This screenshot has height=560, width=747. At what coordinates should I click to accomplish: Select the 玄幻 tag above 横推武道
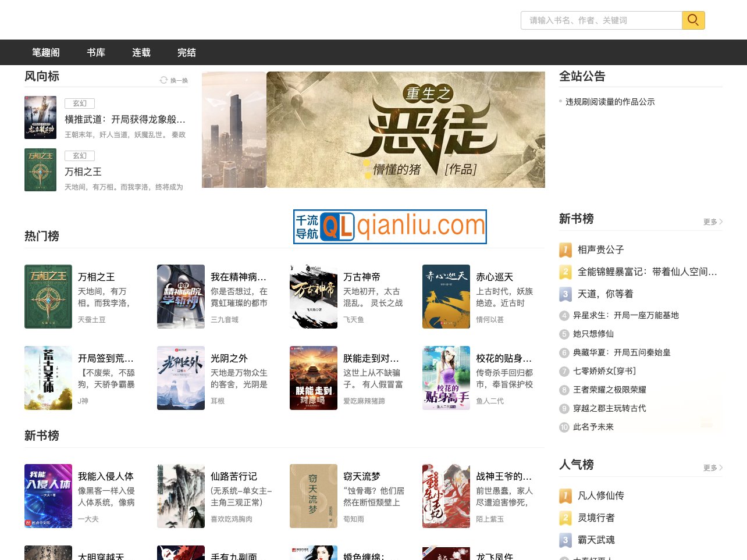coord(80,103)
